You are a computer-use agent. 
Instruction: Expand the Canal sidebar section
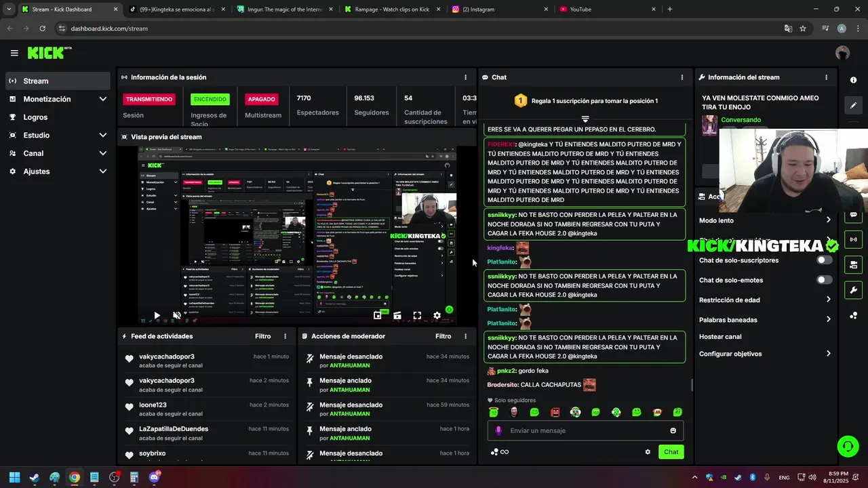click(103, 153)
